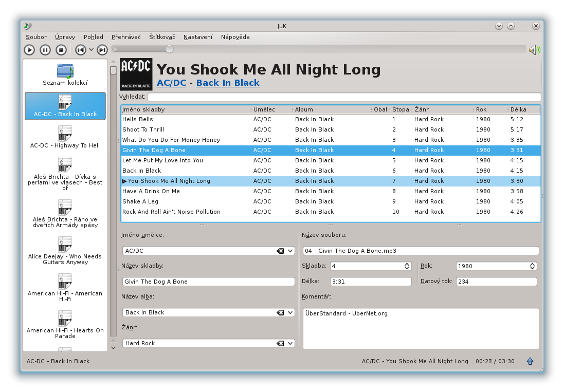Sort the list by Rok column
Viewport: 564px width, 392px height.
[x=491, y=109]
